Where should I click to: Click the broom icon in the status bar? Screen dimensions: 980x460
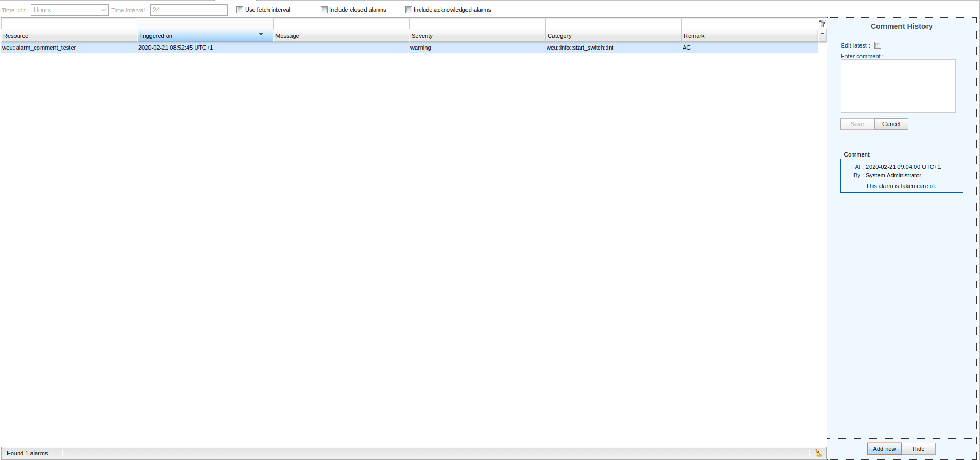[818, 453]
